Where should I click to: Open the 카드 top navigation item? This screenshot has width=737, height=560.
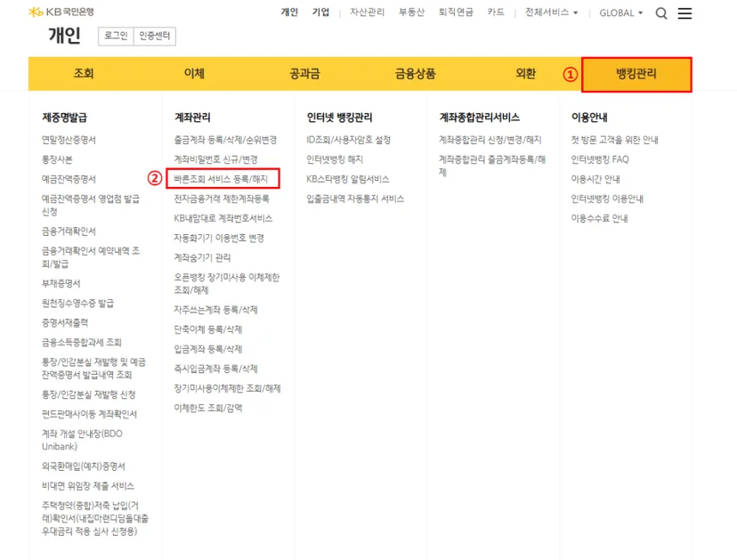point(496,12)
